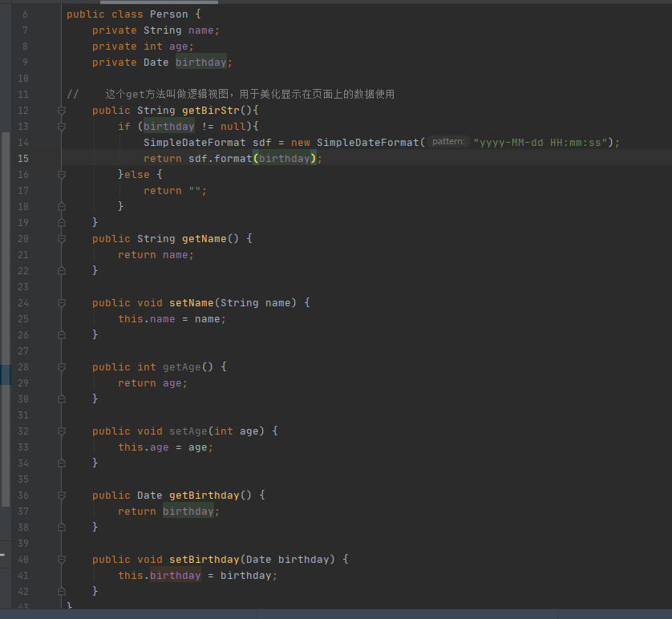Screen dimensions: 672x619
Task: Click line number 40 in gutter
Action: click(23, 560)
